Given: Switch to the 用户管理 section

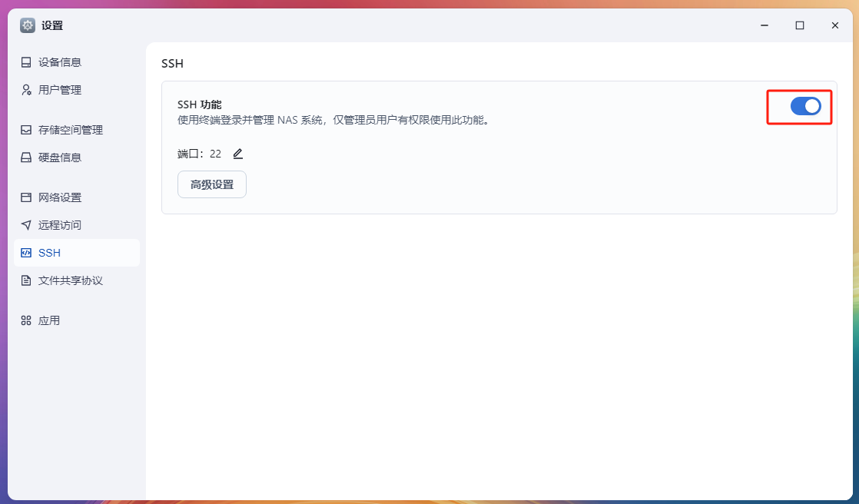Looking at the screenshot, I should (x=60, y=90).
